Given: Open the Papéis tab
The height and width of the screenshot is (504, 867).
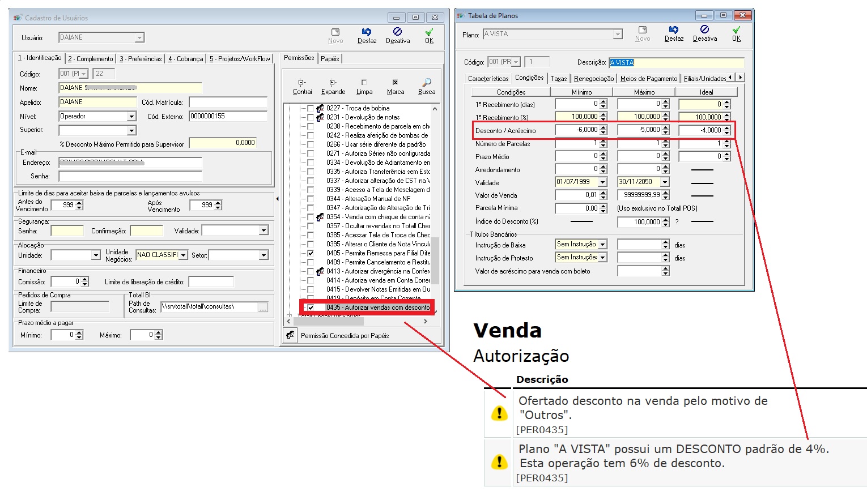Looking at the screenshot, I should (330, 59).
